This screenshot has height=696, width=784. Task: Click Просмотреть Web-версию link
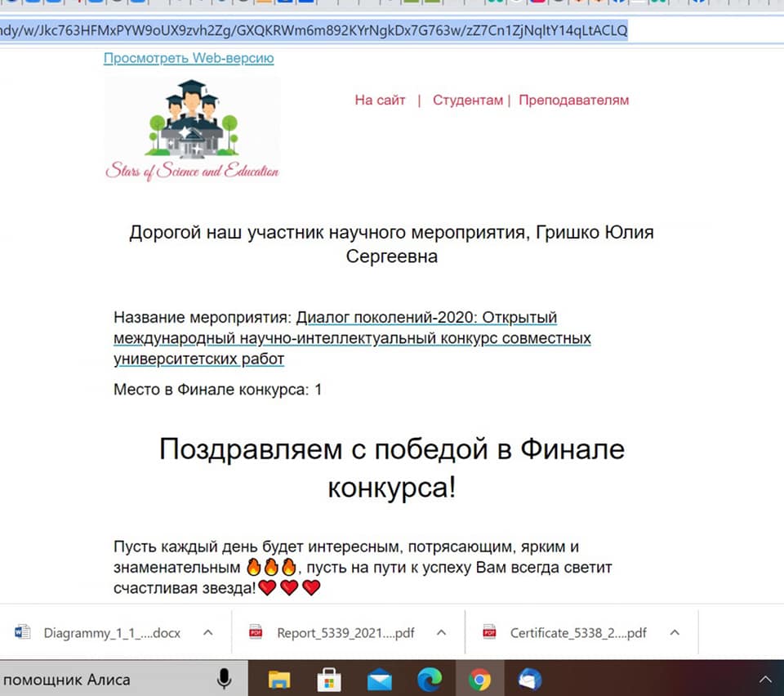coord(189,58)
